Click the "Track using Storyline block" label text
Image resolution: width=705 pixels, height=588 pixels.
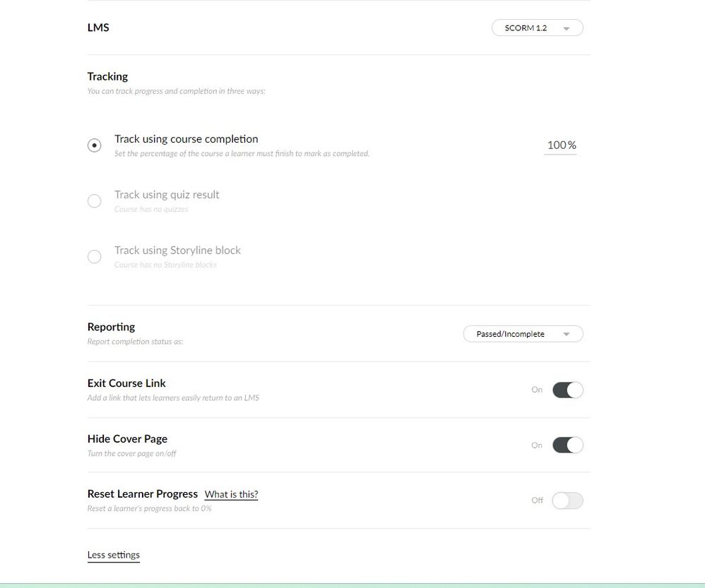tap(177, 251)
